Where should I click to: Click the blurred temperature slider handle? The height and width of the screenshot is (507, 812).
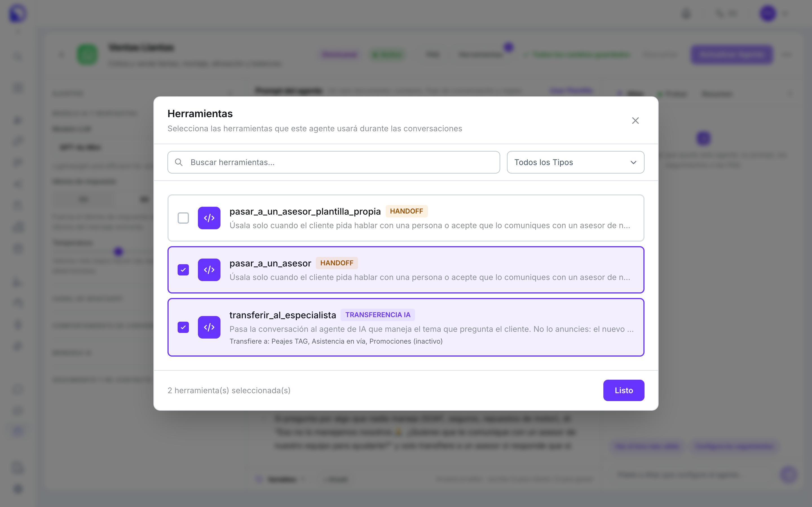(118, 251)
